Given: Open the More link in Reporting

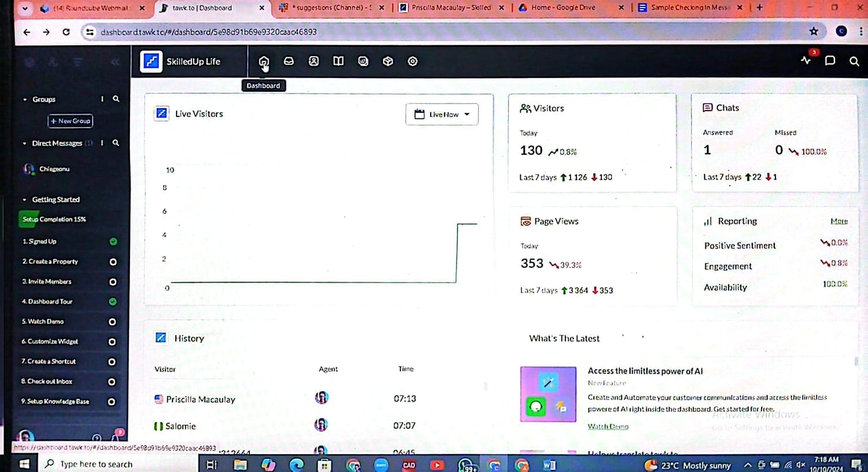Looking at the screenshot, I should coord(839,221).
